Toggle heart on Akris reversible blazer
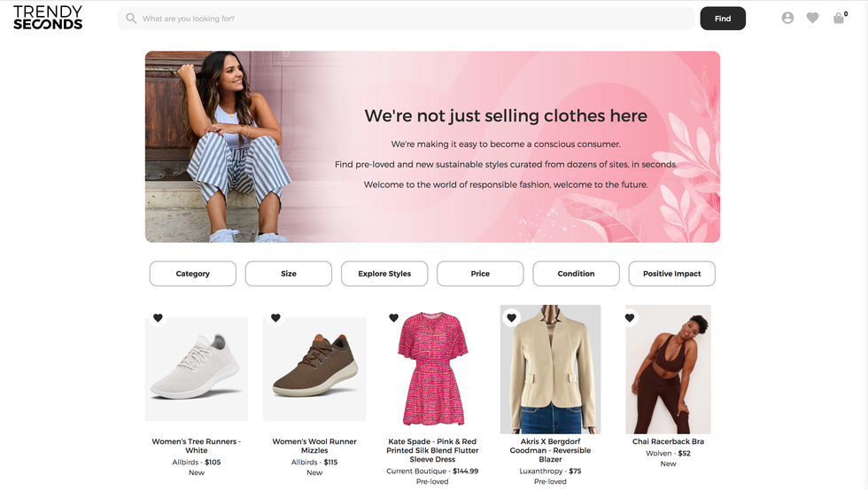This screenshot has width=868, height=490. click(x=512, y=318)
